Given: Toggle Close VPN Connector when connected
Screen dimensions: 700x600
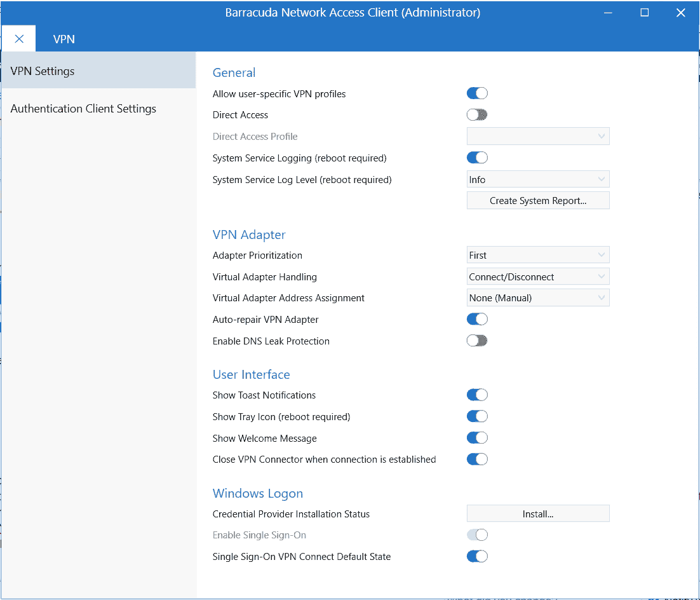Looking at the screenshot, I should pyautogui.click(x=477, y=460).
